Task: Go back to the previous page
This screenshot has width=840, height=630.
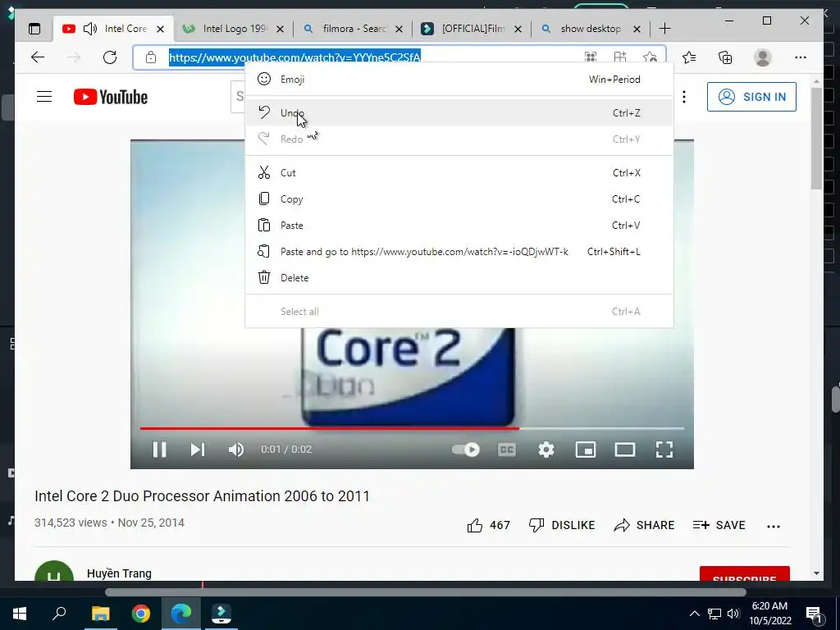Action: point(38,57)
